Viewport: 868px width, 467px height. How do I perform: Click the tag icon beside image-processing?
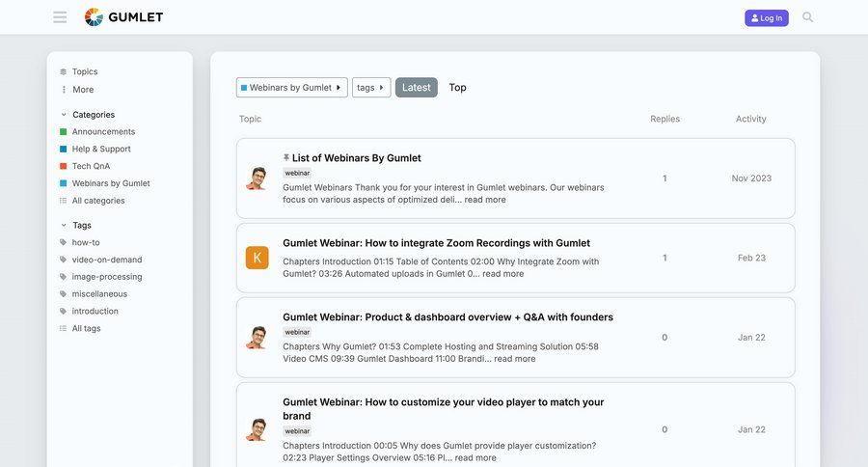[63, 276]
